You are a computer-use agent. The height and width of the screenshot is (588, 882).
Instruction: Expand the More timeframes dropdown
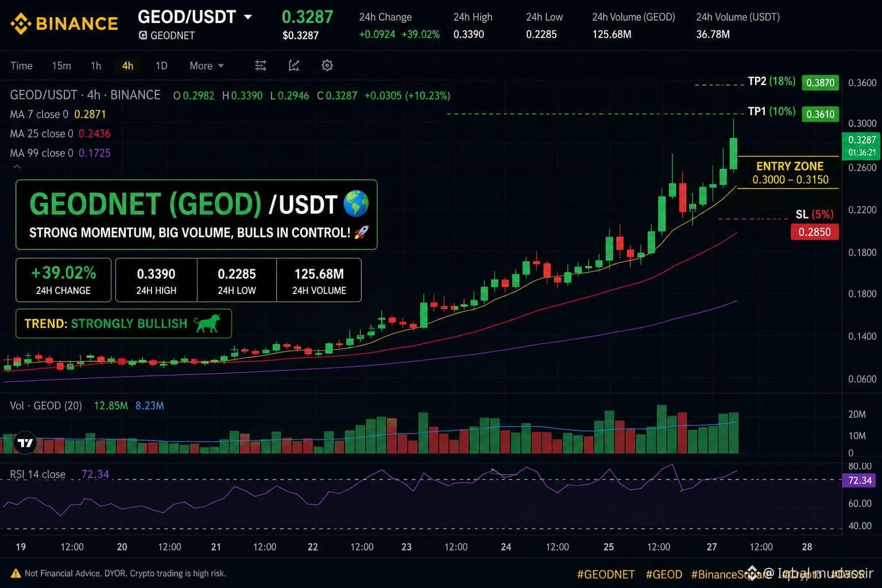coord(207,66)
